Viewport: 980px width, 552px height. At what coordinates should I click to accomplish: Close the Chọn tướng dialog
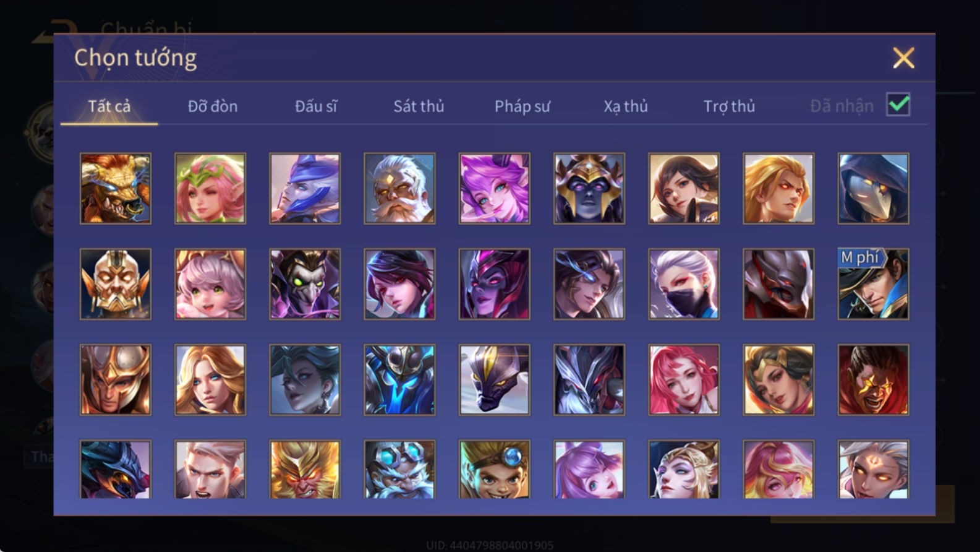coord(903,58)
